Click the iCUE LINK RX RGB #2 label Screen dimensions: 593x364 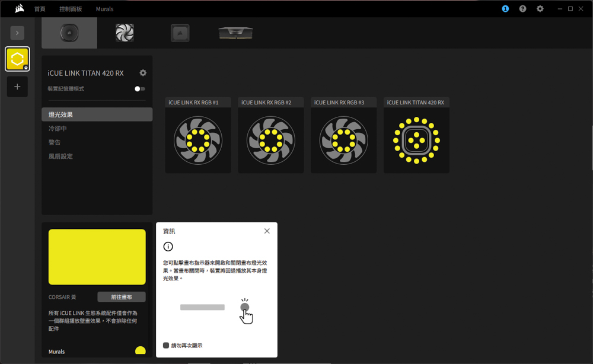click(266, 103)
